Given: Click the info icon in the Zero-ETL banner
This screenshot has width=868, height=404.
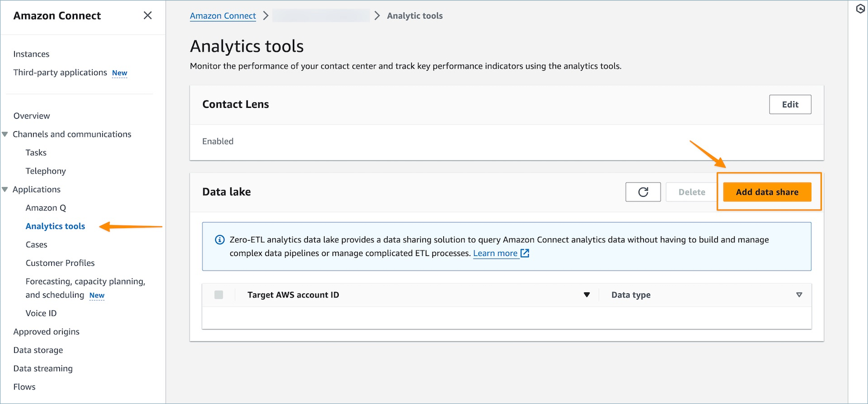Looking at the screenshot, I should pos(219,240).
